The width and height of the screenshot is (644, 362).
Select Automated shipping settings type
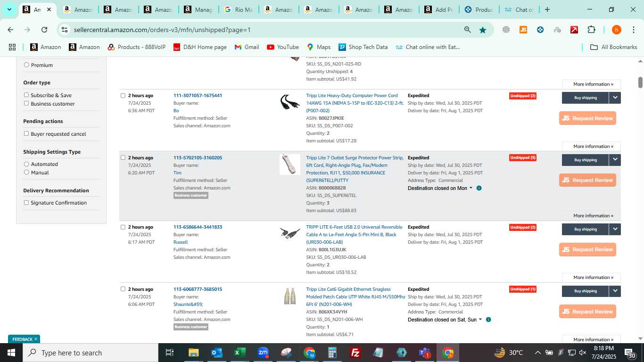[x=26, y=164]
